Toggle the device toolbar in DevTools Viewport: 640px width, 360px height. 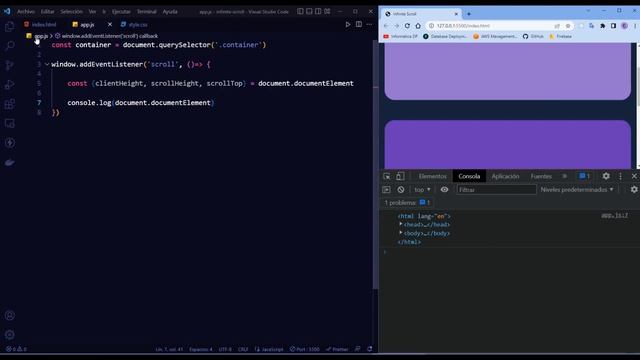point(400,176)
